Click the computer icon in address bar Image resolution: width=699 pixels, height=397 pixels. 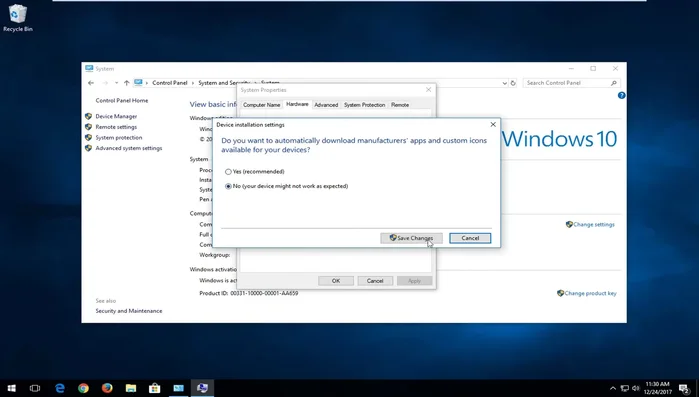coord(138,82)
